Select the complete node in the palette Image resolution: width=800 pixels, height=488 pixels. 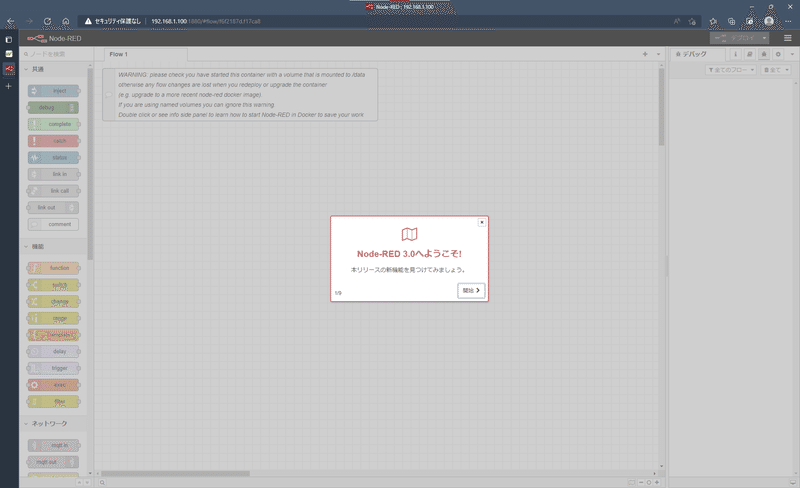pos(54,124)
